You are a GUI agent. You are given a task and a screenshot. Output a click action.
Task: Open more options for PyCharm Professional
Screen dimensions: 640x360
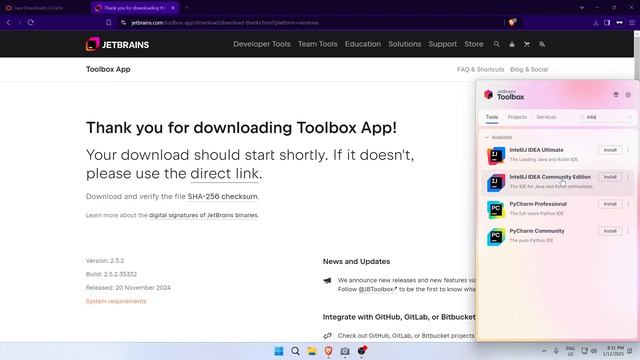coord(629,204)
